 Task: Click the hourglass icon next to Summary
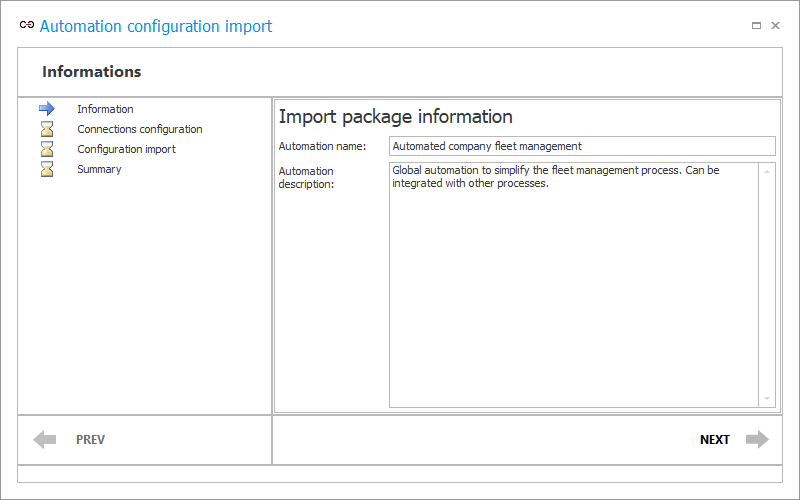click(x=47, y=169)
